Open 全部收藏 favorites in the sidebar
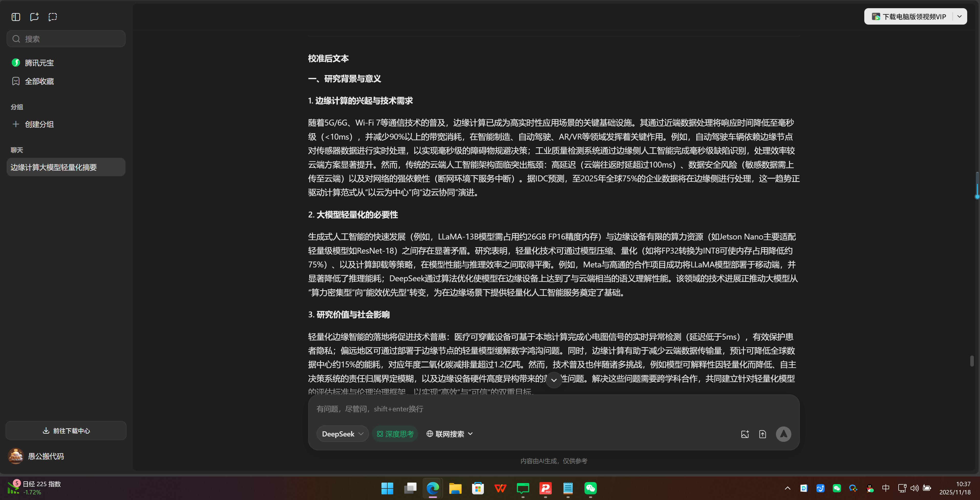The height and width of the screenshot is (500, 980). point(40,81)
